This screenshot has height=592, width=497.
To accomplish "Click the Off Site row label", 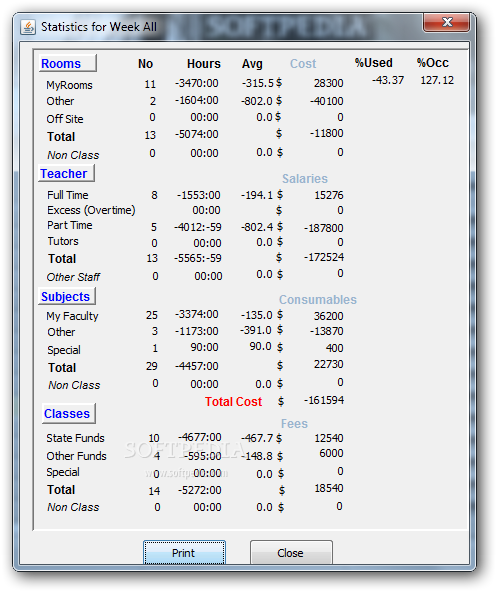I will pos(65,119).
